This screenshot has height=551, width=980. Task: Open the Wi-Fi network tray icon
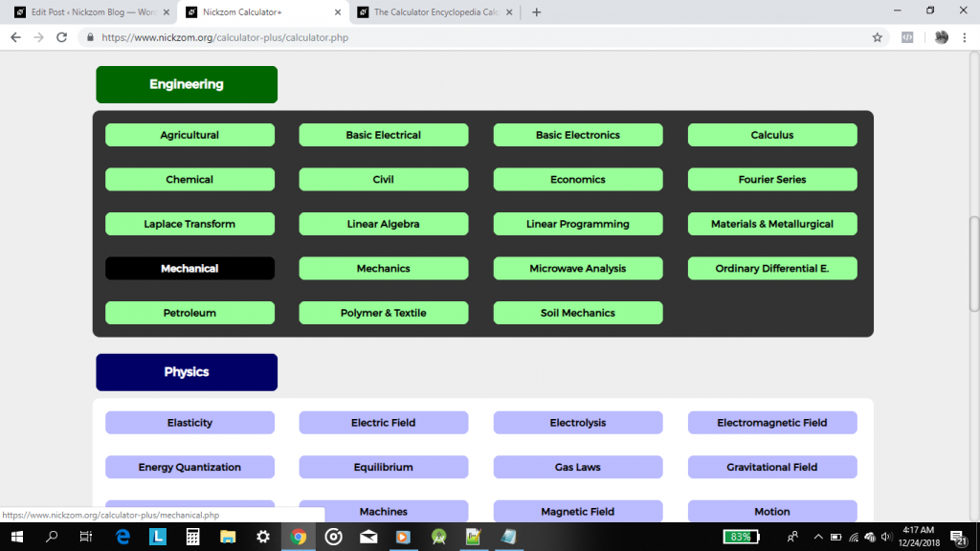tap(854, 537)
